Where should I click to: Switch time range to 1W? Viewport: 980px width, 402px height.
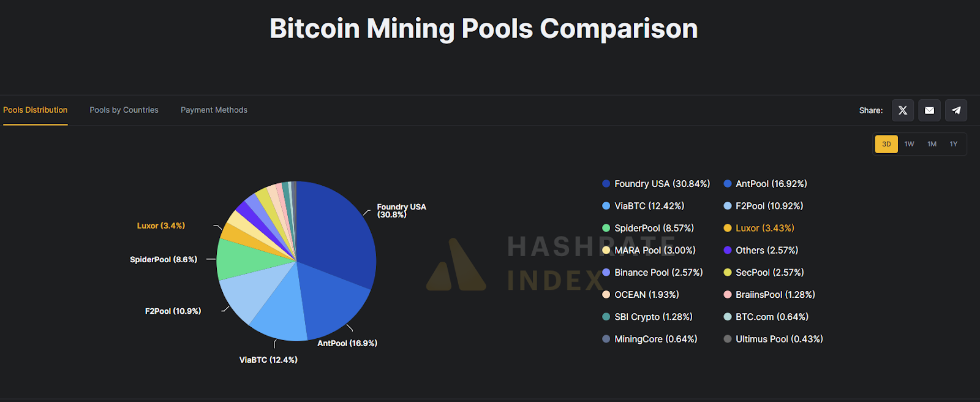click(x=909, y=144)
